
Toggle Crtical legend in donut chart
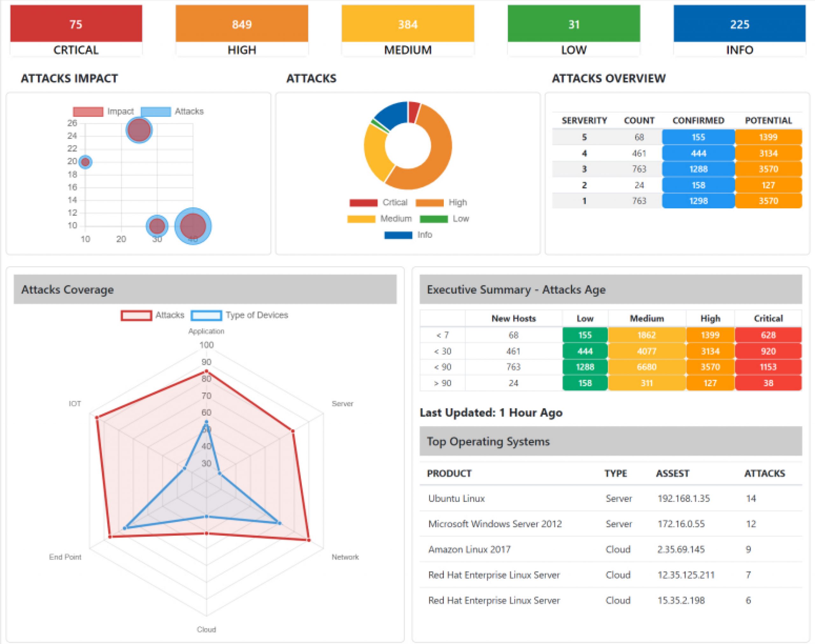(x=378, y=203)
